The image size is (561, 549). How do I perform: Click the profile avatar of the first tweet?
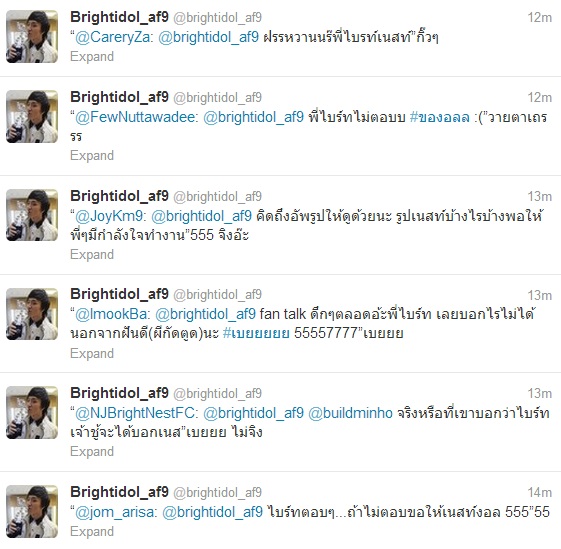(32, 37)
